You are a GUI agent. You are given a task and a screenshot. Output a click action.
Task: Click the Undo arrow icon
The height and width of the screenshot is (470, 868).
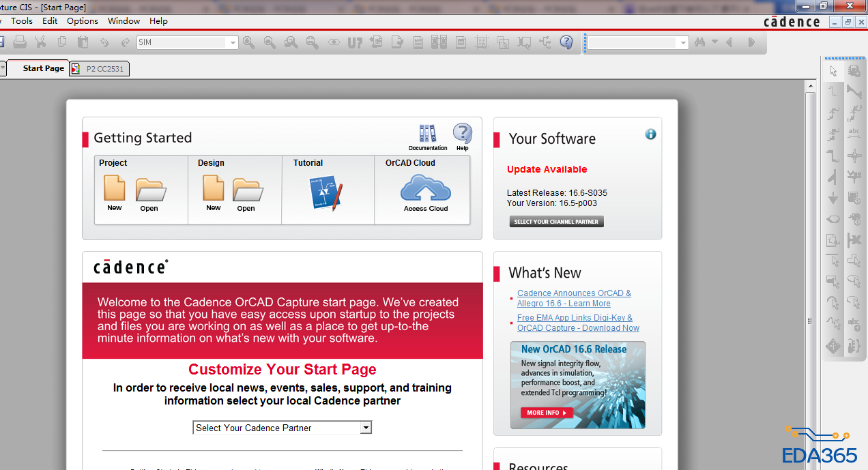(x=104, y=42)
